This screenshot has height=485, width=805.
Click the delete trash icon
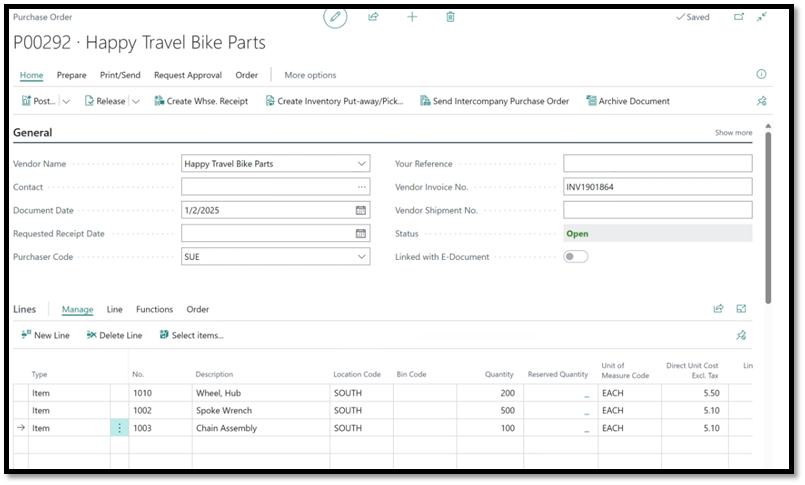pyautogui.click(x=450, y=17)
